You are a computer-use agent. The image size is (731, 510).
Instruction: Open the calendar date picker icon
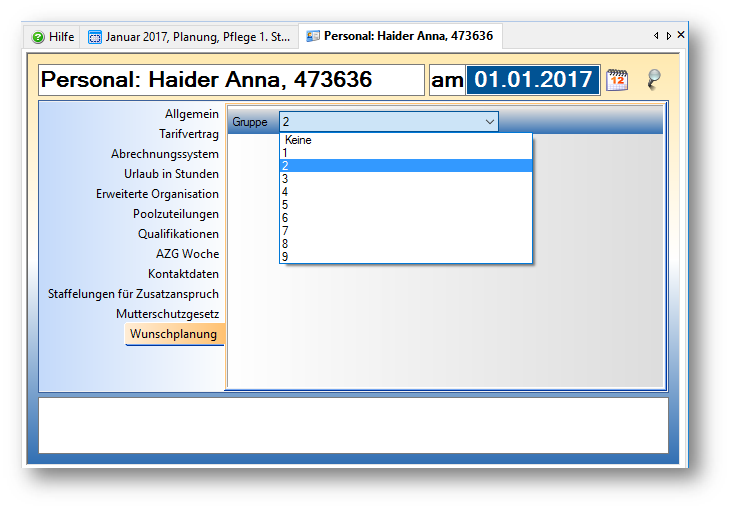click(x=617, y=80)
